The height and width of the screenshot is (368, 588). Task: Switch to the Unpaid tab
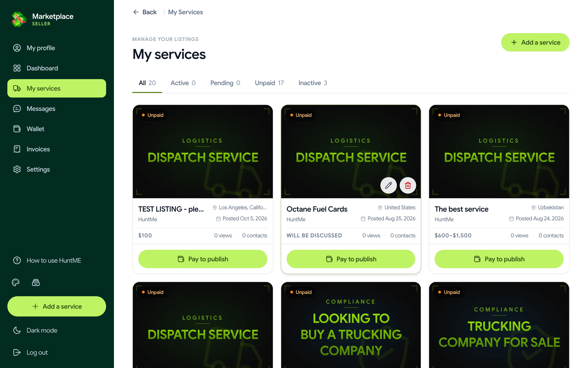[x=269, y=83]
